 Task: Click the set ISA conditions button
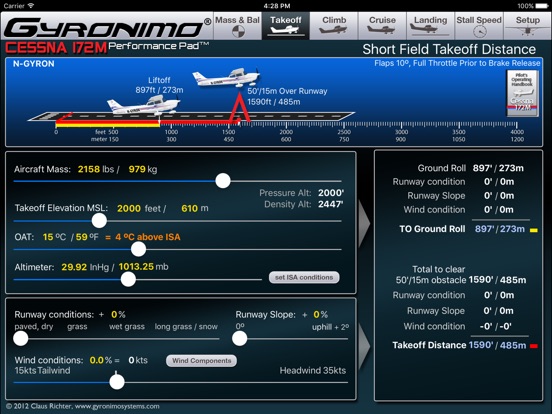pos(304,277)
